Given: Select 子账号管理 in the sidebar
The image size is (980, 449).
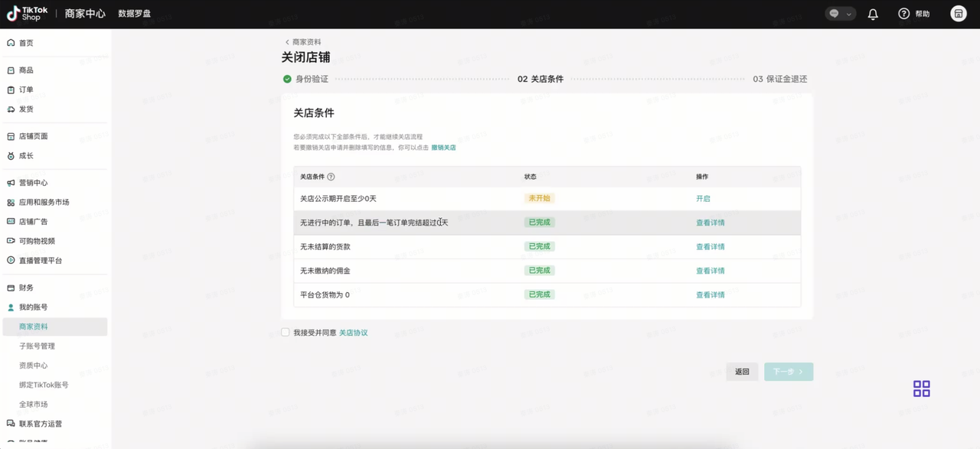Looking at the screenshot, I should click(37, 346).
